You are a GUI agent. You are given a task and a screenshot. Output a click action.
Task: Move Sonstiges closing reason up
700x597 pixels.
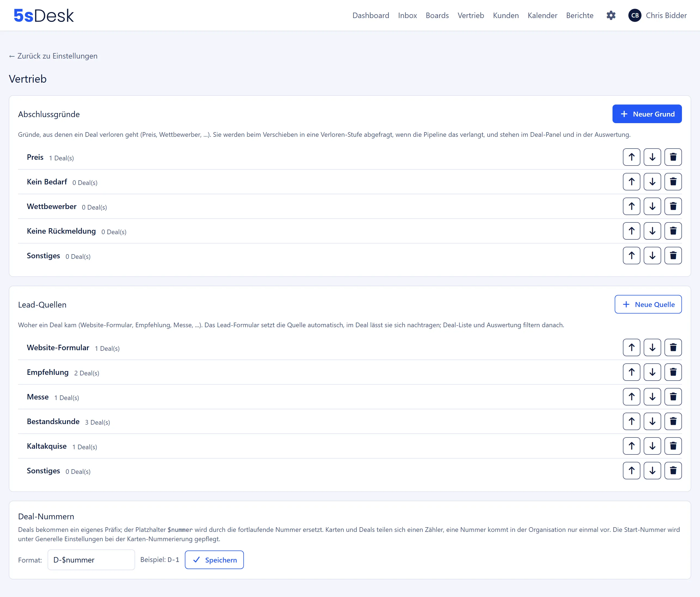pos(631,256)
